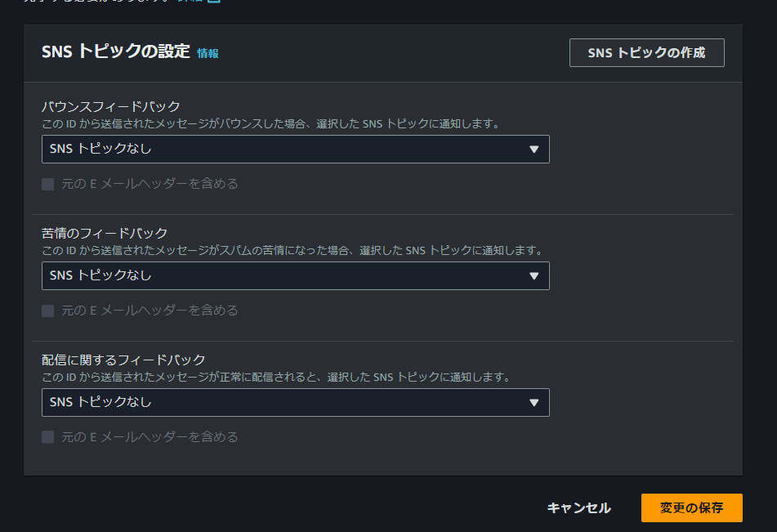Click the キャンセル button
Viewport: 777px width, 532px height.
click(x=578, y=507)
